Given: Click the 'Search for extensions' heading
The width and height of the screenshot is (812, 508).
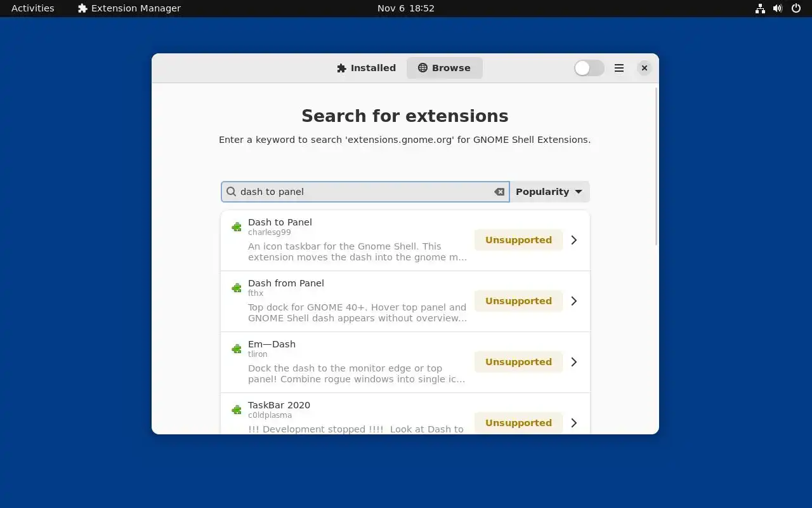Looking at the screenshot, I should tap(405, 116).
